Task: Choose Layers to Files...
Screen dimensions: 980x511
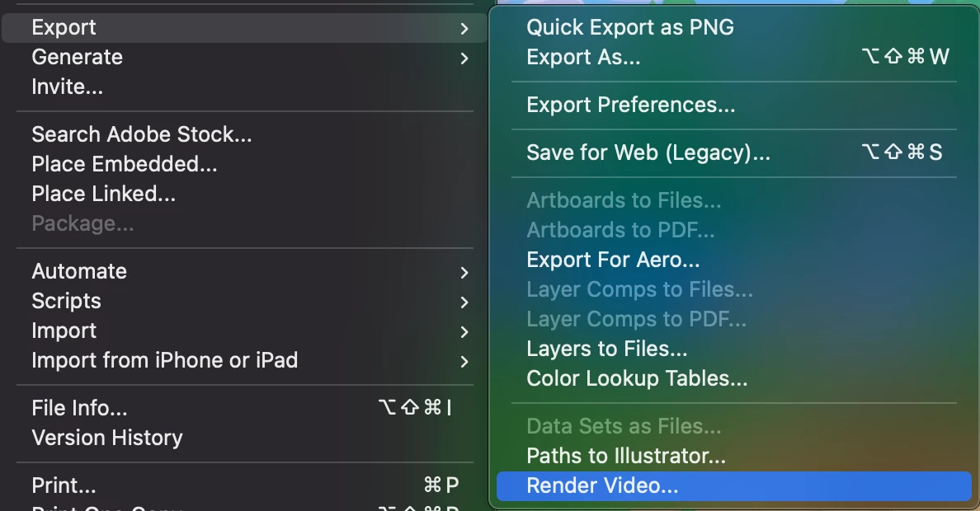Action: tap(733, 349)
